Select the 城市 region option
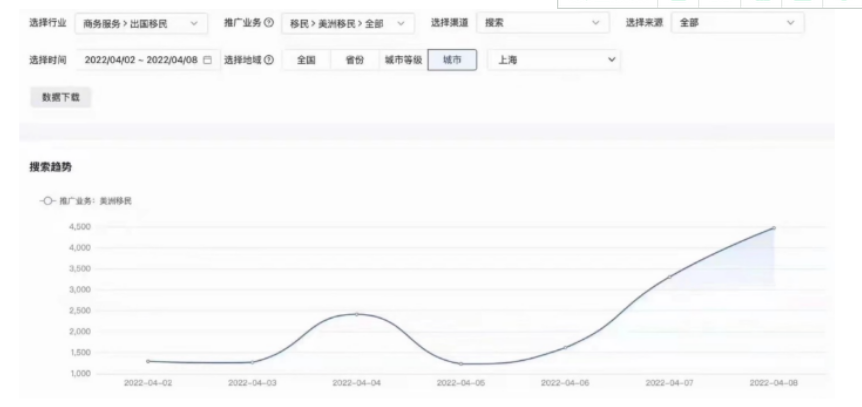Image resolution: width=862 pixels, height=407 pixels. coord(452,61)
